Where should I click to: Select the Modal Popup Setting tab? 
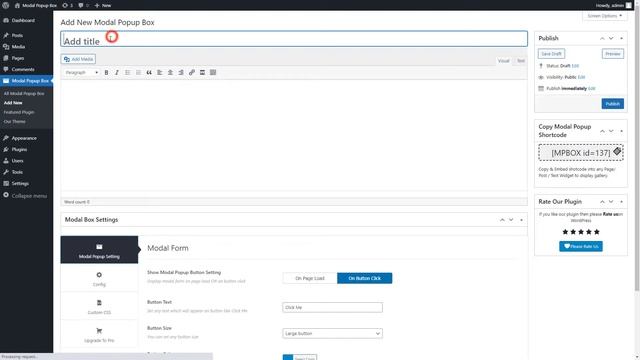coord(99,250)
